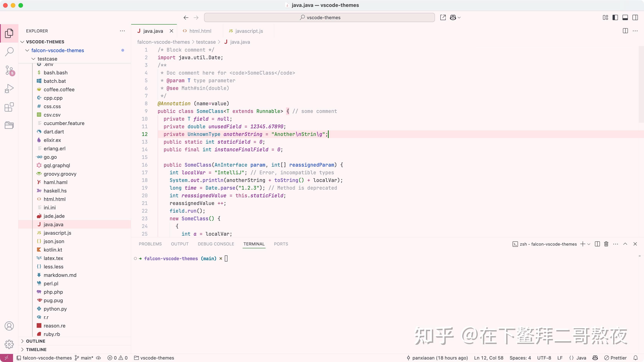Close the java.java editor tab
Image resolution: width=644 pixels, height=362 pixels.
pos(171,31)
